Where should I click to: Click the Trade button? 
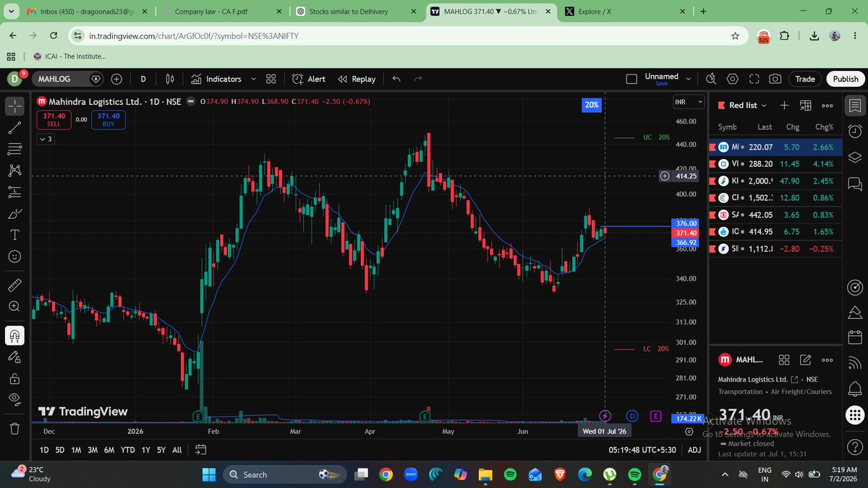(x=805, y=79)
